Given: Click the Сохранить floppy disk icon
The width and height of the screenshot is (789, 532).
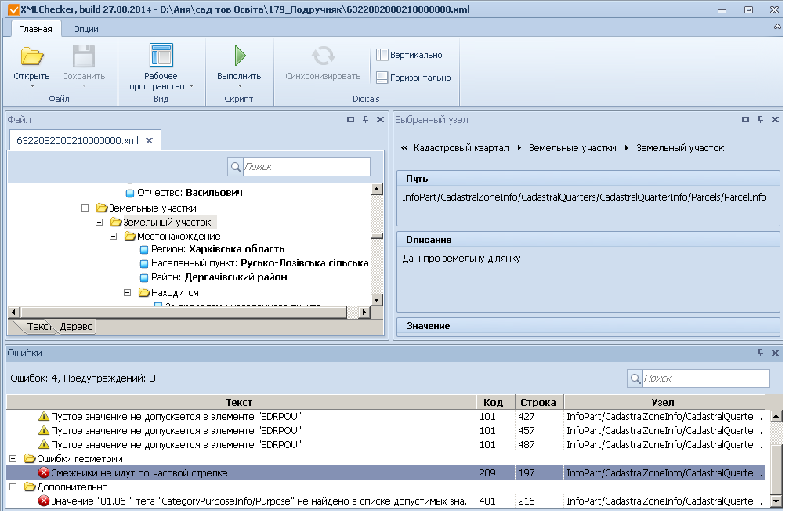Looking at the screenshot, I should [x=84, y=56].
